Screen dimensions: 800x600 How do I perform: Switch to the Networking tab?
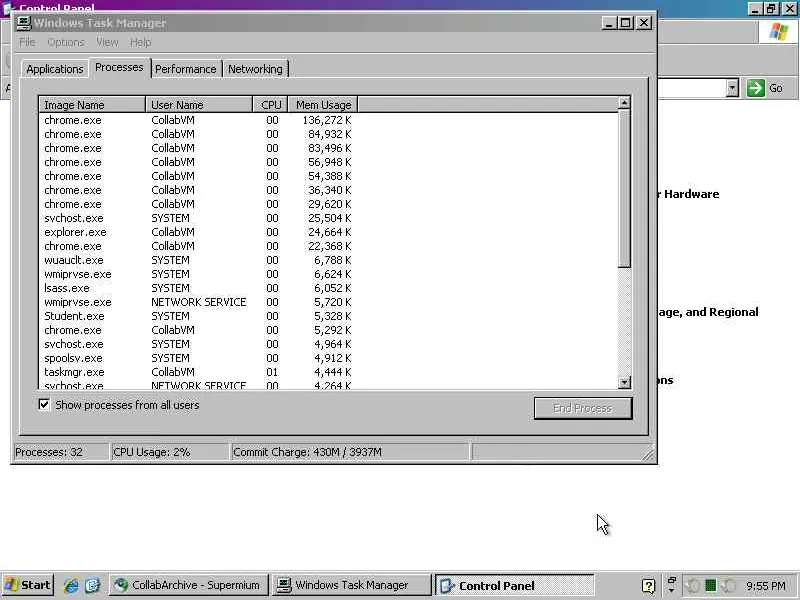[x=255, y=69]
